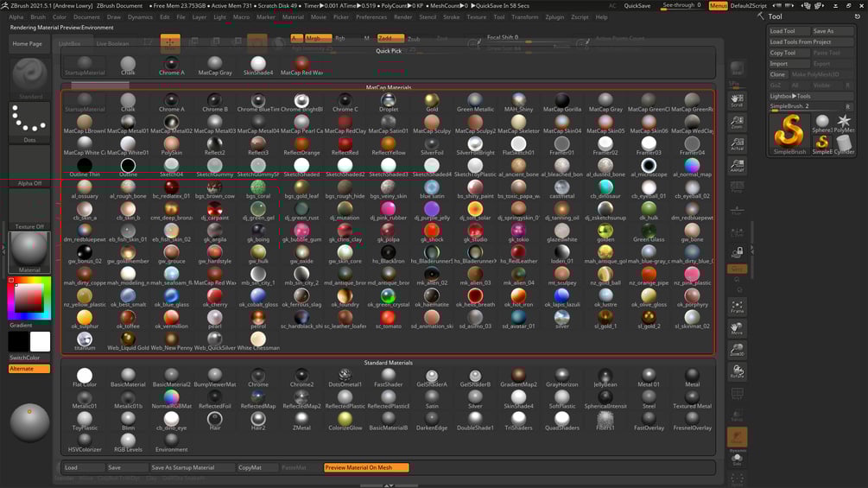This screenshot has width=868, height=488.
Task: Select the NormalRGBMat standard material
Action: click(172, 397)
